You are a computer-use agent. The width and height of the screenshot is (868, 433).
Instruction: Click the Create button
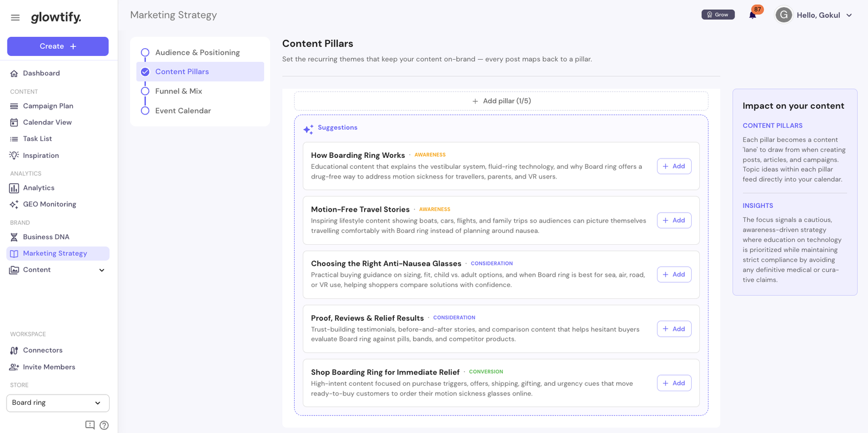[58, 46]
